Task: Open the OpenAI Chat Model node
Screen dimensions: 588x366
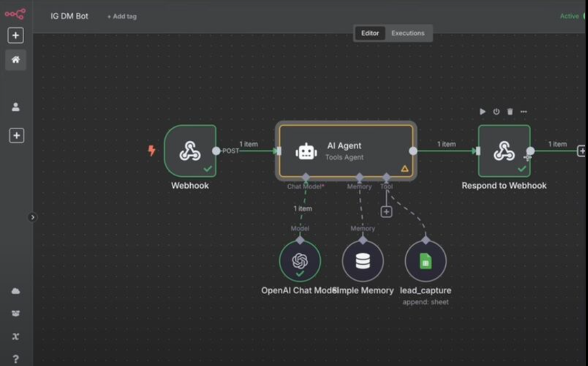Action: point(300,260)
